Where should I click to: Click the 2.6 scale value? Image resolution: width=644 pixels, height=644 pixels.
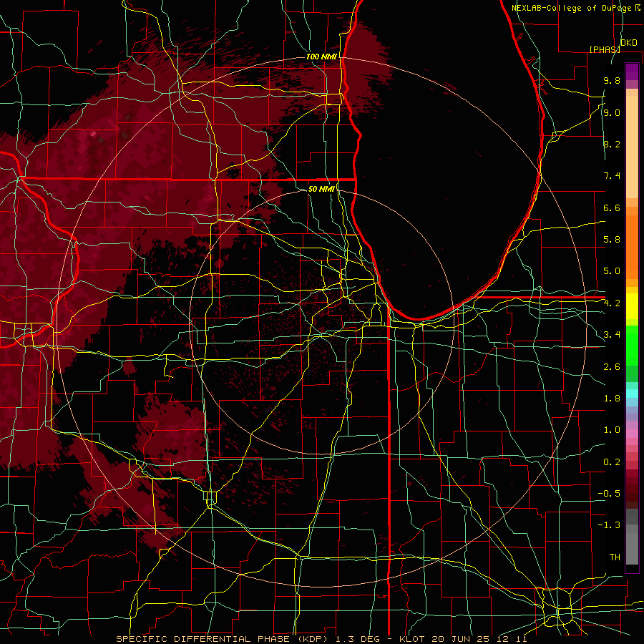coord(612,367)
